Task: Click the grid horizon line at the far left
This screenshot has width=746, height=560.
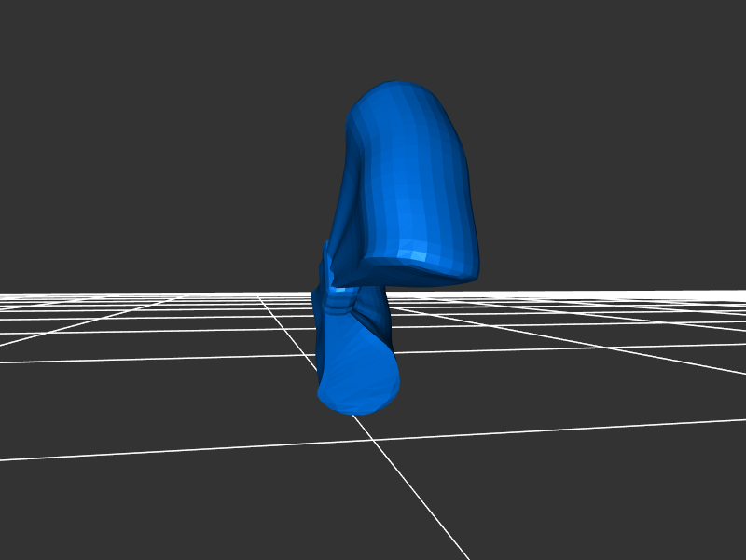Action: point(28,294)
